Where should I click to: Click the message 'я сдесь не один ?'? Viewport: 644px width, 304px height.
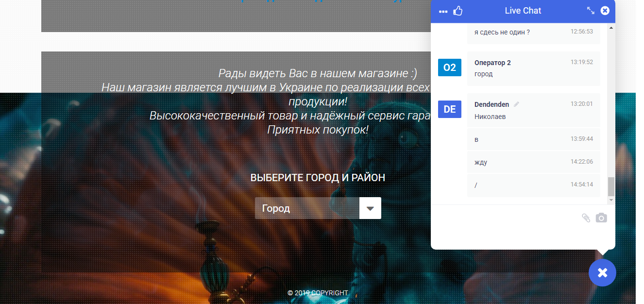click(502, 32)
